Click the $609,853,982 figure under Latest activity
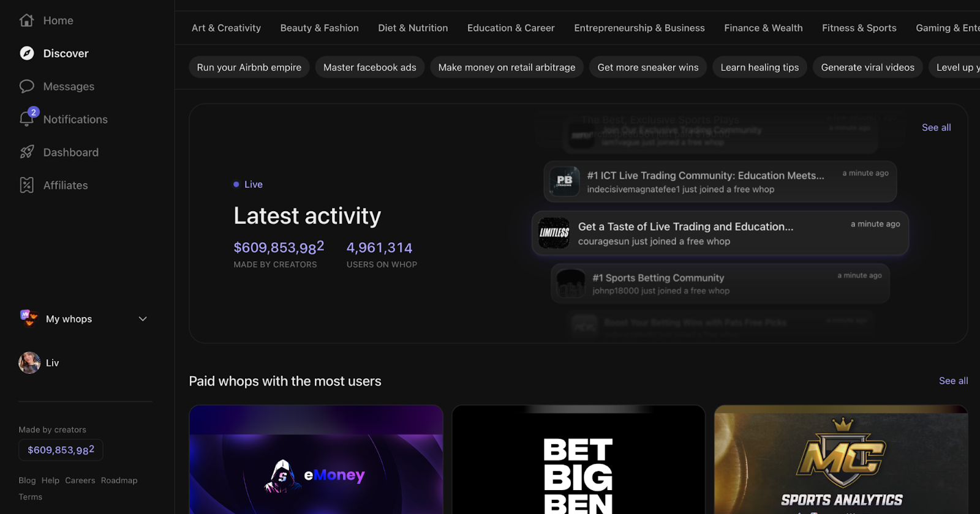Viewport: 980px width, 514px height. pyautogui.click(x=279, y=247)
